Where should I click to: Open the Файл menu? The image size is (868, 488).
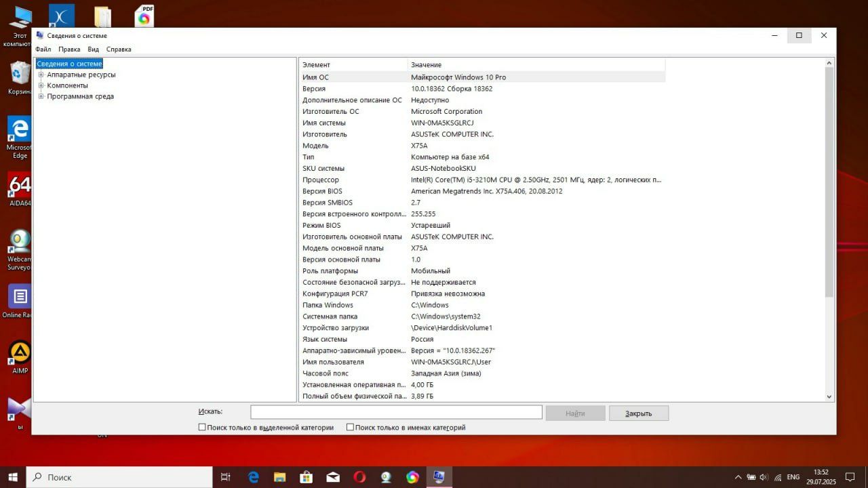point(43,49)
